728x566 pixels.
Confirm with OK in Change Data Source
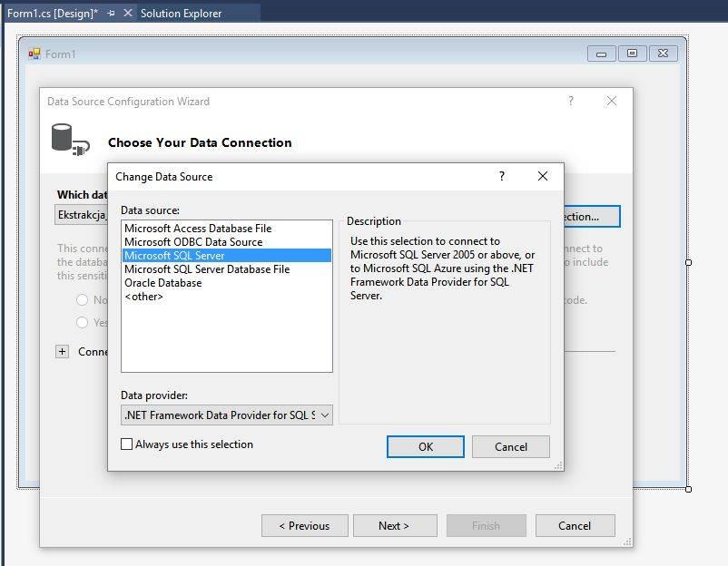[x=426, y=446]
